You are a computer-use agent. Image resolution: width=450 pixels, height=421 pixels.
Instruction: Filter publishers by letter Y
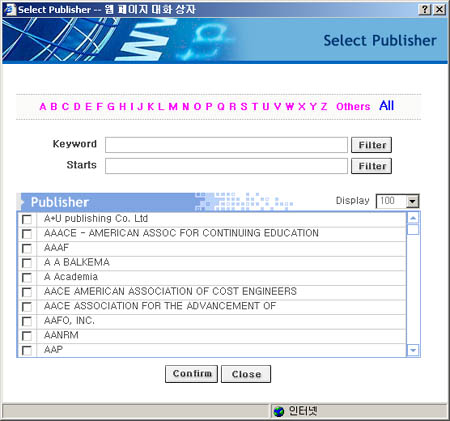point(313,107)
